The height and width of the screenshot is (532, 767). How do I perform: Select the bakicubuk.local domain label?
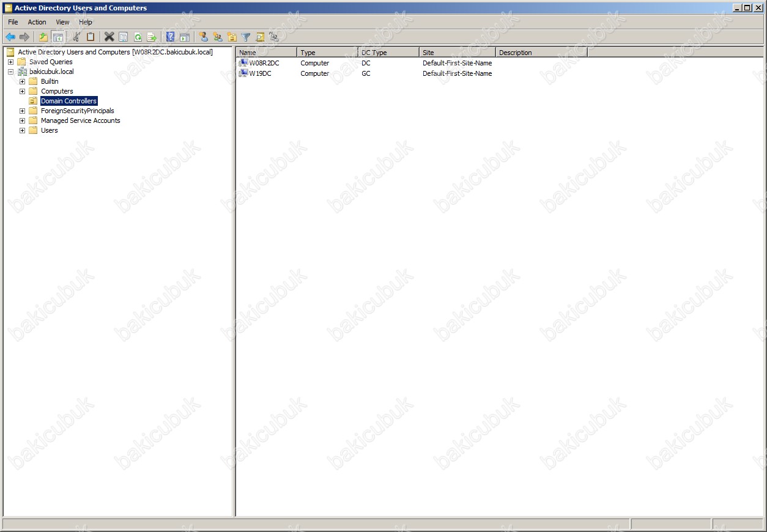coord(51,72)
